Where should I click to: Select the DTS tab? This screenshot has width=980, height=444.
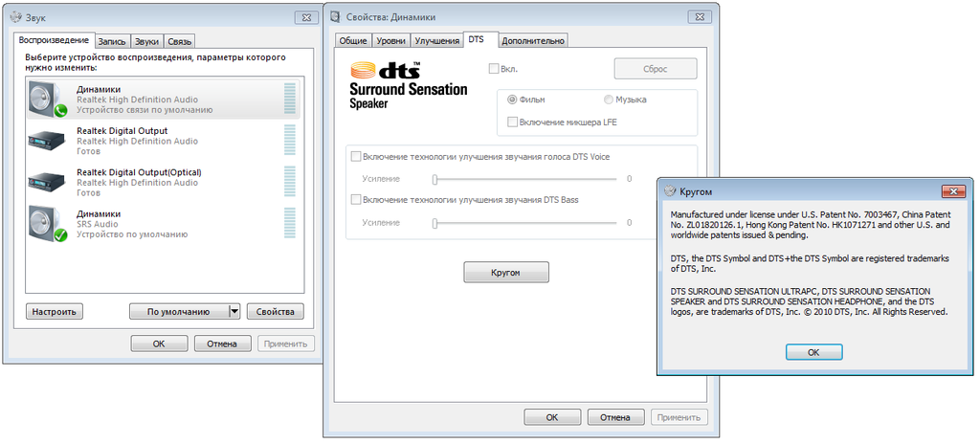pyautogui.click(x=480, y=39)
